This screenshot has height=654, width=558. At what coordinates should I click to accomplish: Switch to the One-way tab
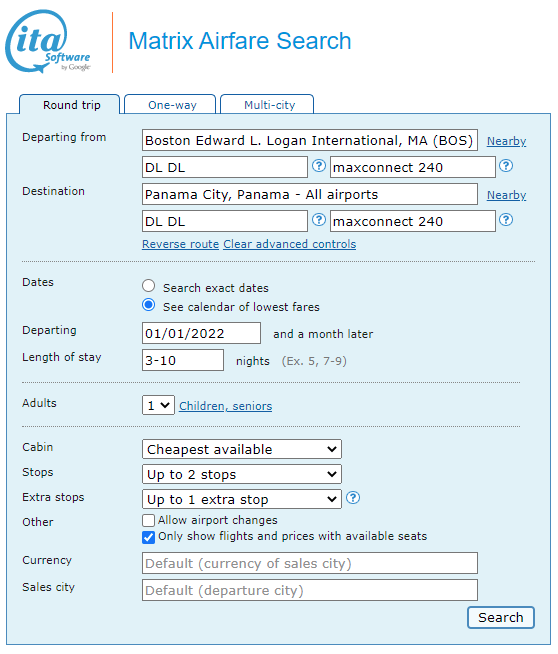(170, 104)
